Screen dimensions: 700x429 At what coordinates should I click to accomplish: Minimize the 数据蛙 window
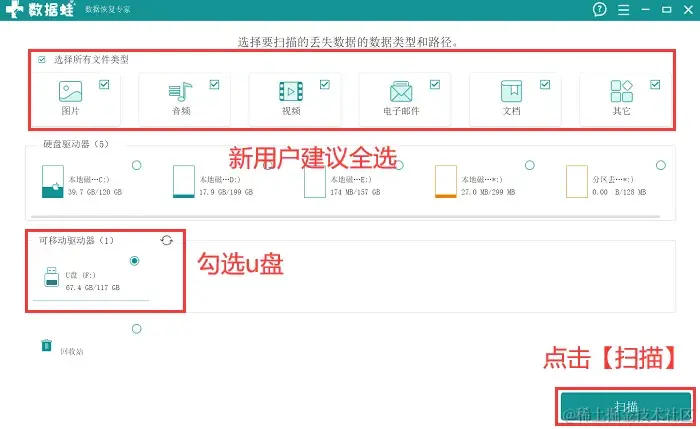coord(645,9)
